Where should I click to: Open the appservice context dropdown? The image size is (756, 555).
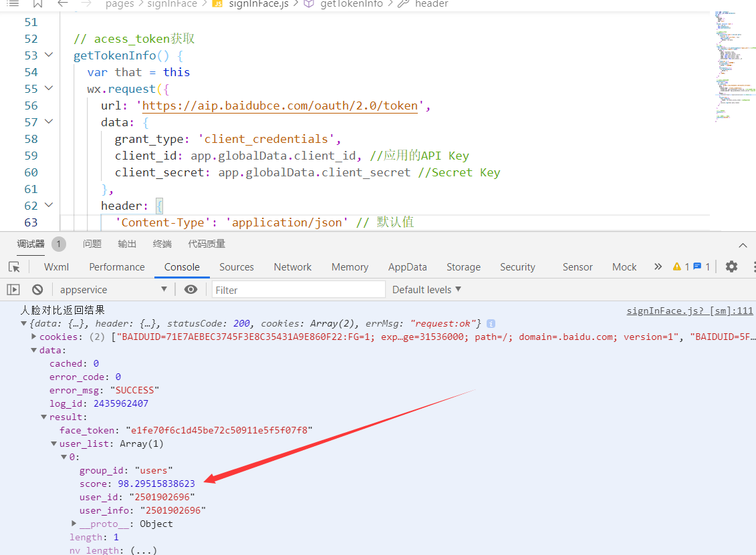point(113,290)
